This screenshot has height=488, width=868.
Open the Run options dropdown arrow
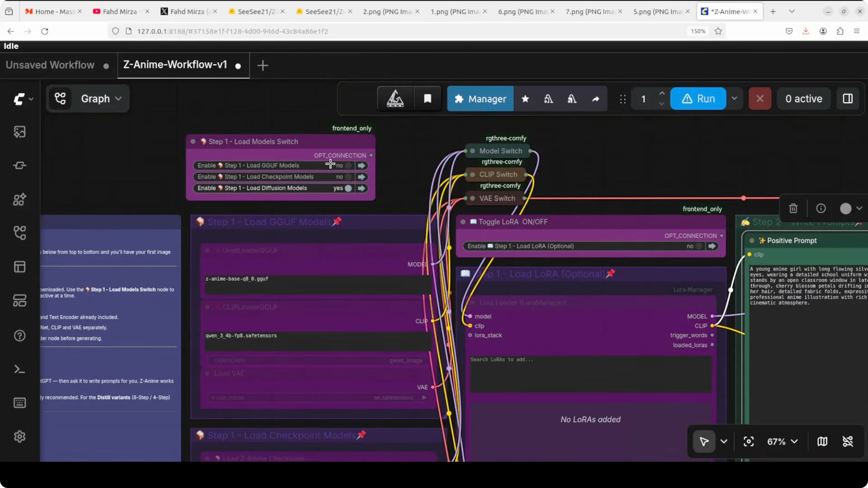(734, 99)
